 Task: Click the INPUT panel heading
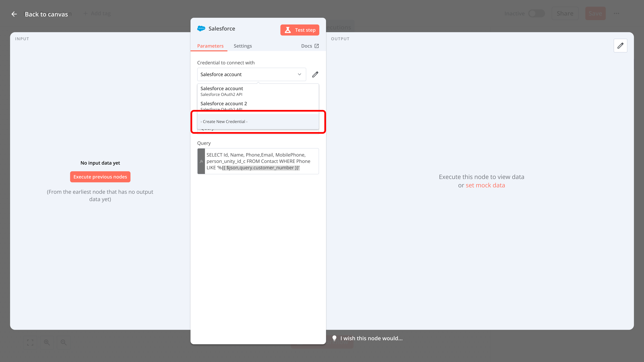coord(22,39)
